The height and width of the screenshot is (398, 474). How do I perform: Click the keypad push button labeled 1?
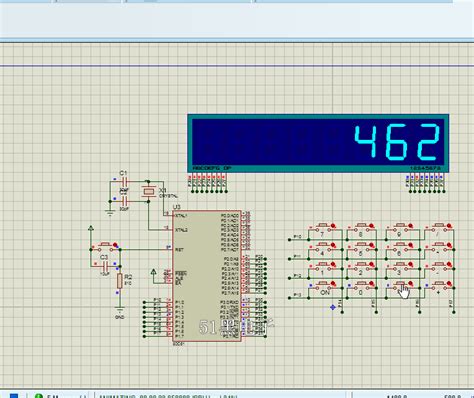coord(323,266)
